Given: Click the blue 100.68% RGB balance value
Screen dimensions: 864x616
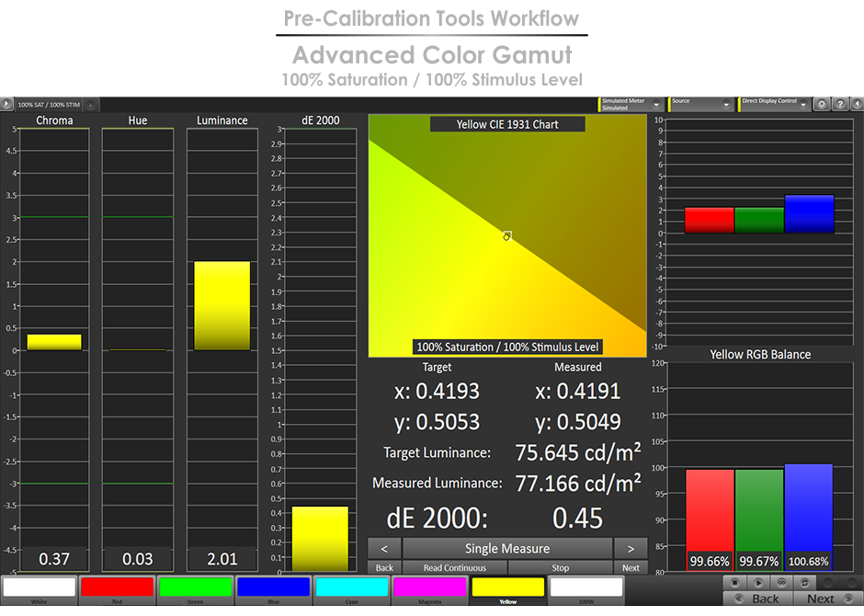Looking at the screenshot, I should [x=808, y=562].
